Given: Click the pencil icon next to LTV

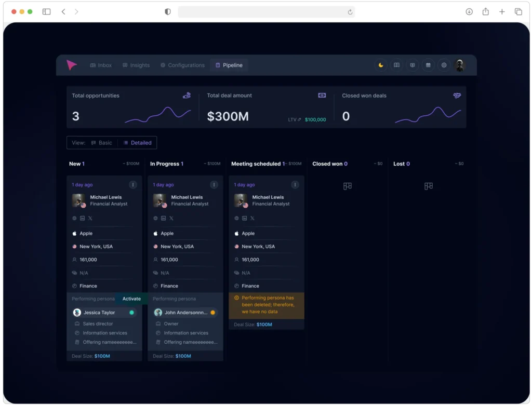Looking at the screenshot, I should click(x=299, y=120).
